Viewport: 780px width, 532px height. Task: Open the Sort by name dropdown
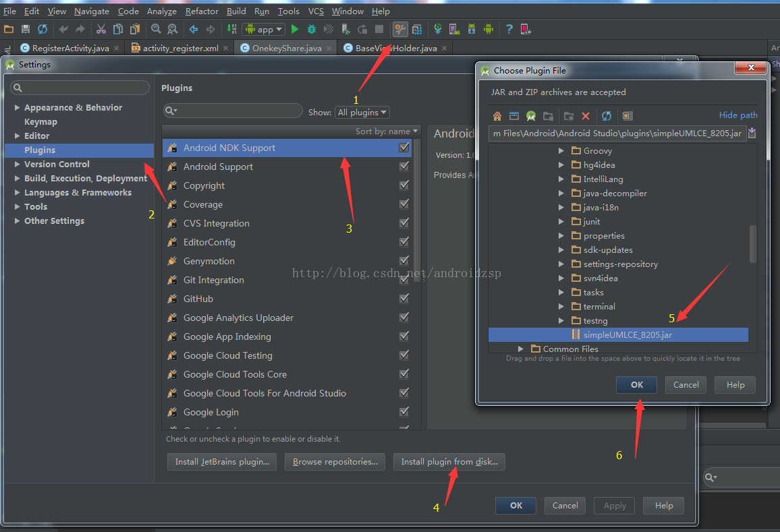(x=387, y=131)
